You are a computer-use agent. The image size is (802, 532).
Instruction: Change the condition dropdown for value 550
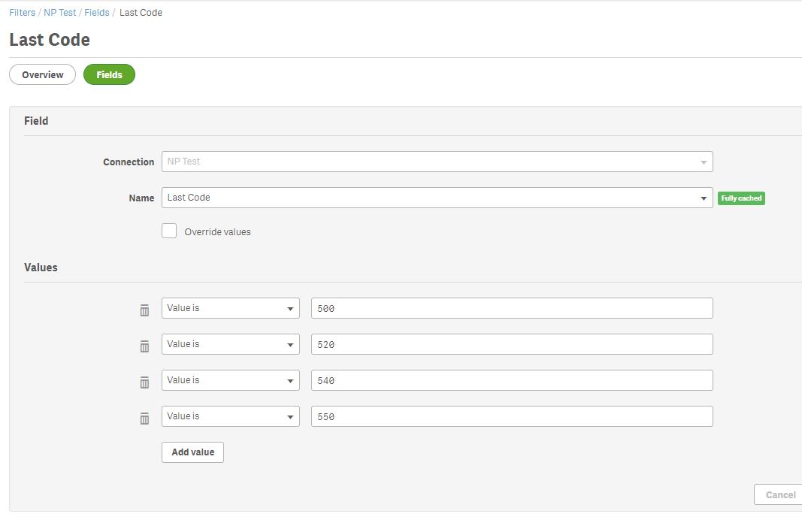230,416
